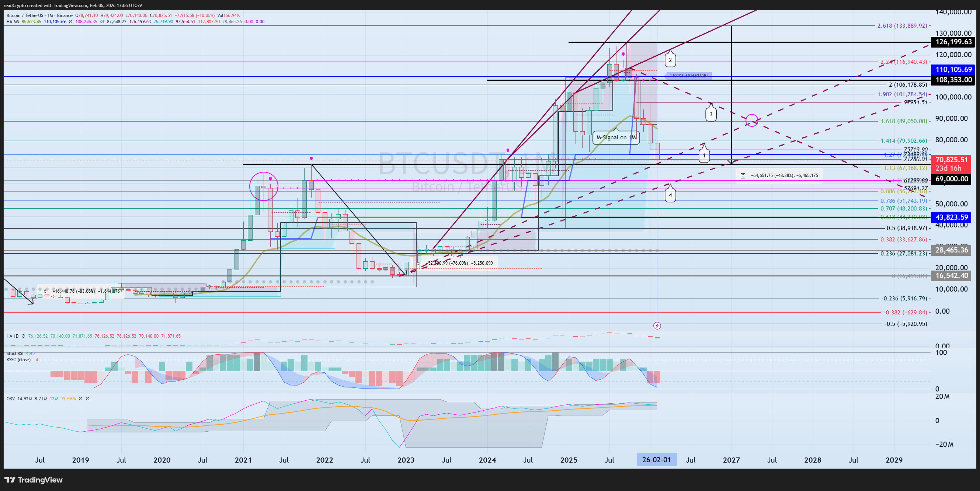
Task: Click the -20M label on the OBV scale
Action: [x=944, y=445]
